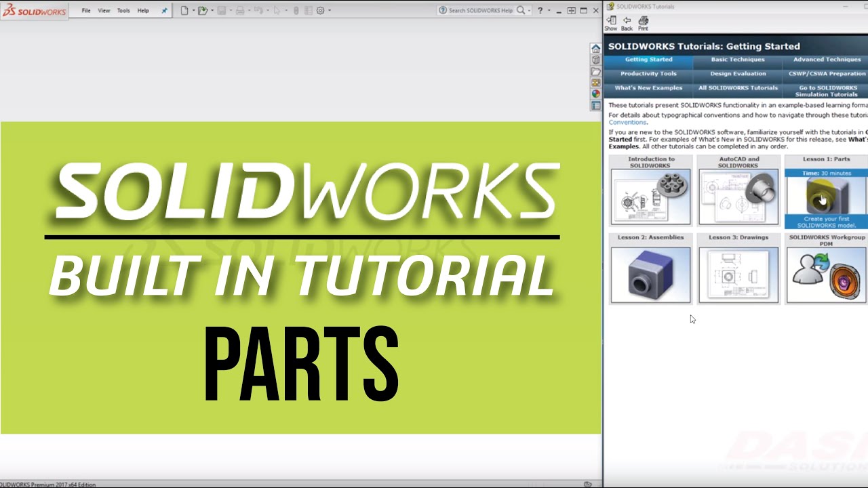Pin the menu bar with the pushpin icon

coord(164,11)
